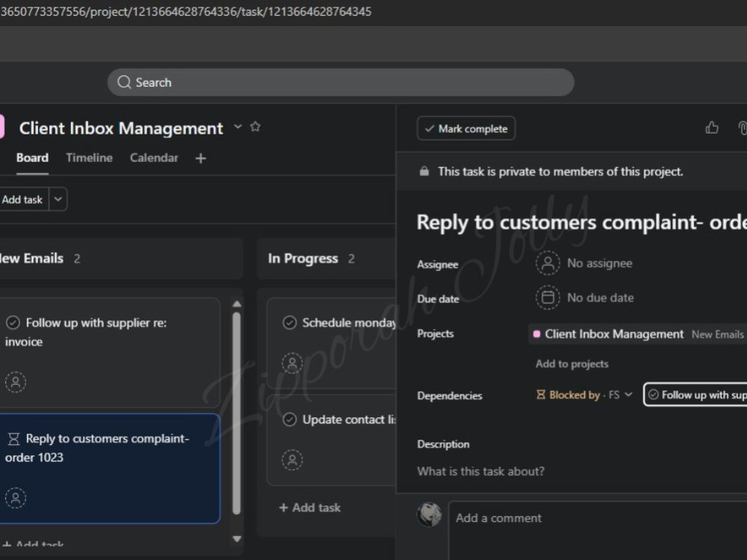Click the Dependencies field label
Viewport: 747px width, 560px height.
pyautogui.click(x=449, y=395)
